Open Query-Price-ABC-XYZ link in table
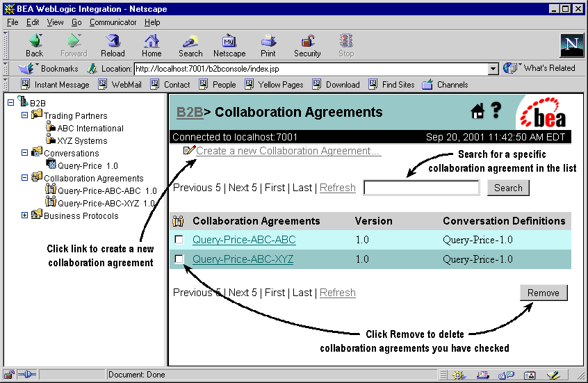 point(243,259)
